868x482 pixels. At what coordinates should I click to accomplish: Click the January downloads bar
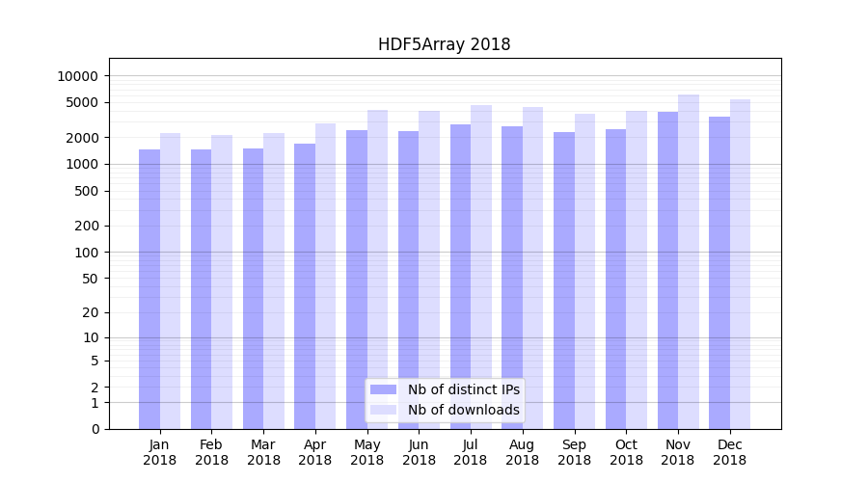[171, 281]
